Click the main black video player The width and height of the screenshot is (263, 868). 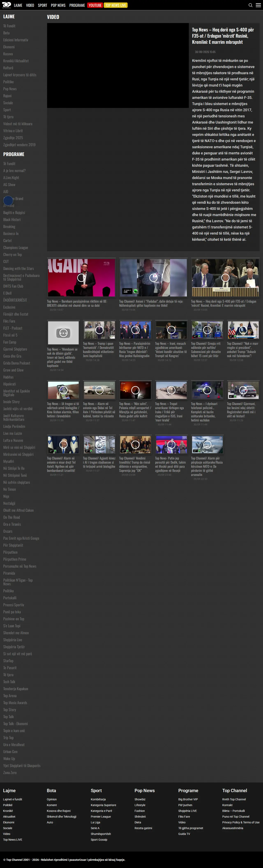pyautogui.click(x=118, y=65)
